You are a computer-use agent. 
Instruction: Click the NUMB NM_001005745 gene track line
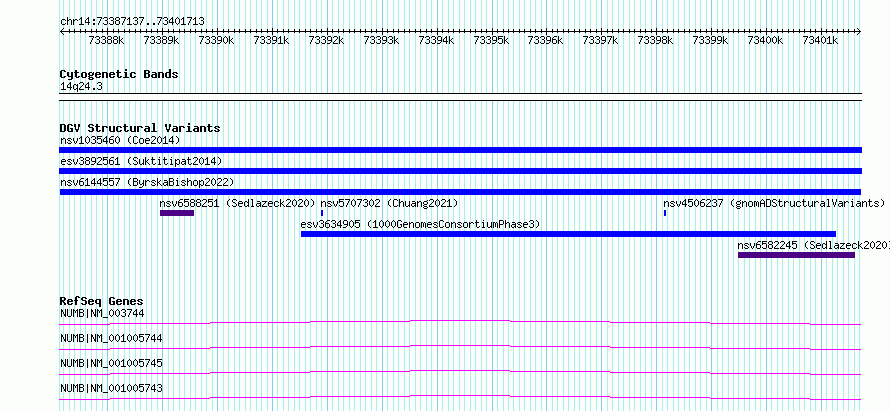tap(460, 372)
